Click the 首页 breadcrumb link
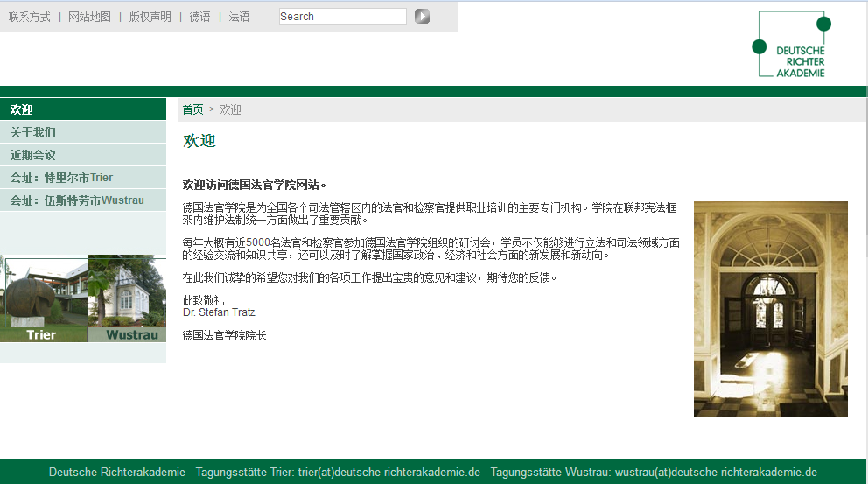Screen dimensions: 868x484 point(192,109)
